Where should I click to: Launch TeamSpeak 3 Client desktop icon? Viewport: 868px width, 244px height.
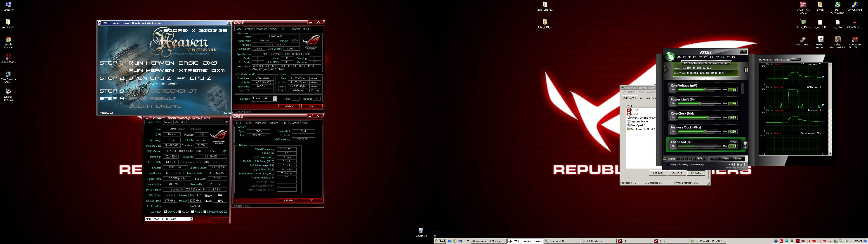click(8, 77)
